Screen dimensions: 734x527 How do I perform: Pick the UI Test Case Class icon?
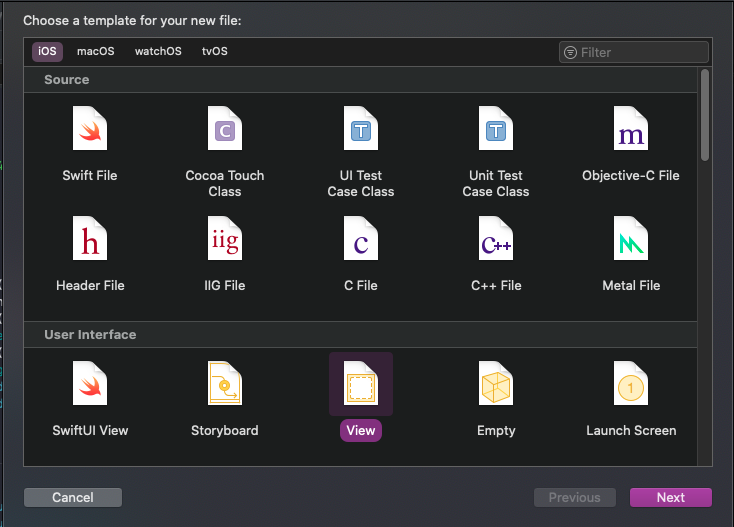(361, 129)
